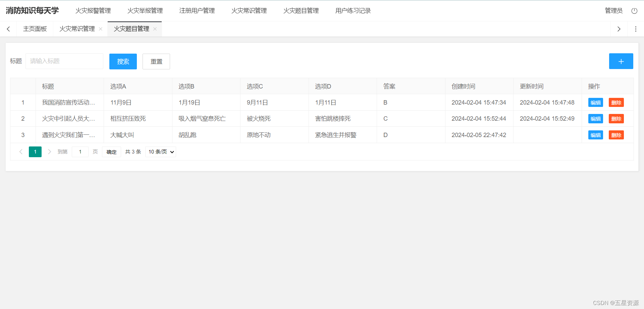This screenshot has width=644, height=309.
Task: Open the 用户练习记录 menu
Action: 353,11
